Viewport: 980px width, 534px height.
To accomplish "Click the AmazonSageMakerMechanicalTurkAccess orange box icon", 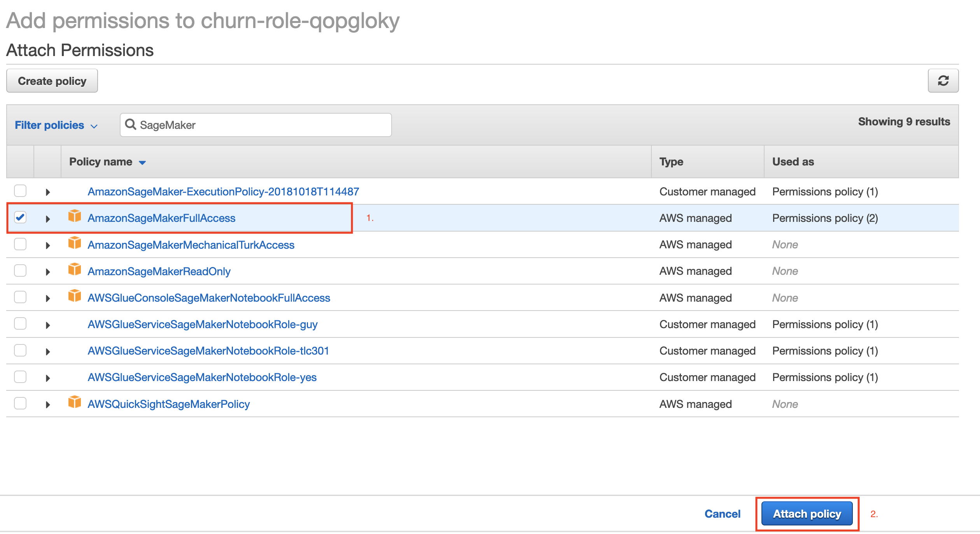I will [x=74, y=243].
